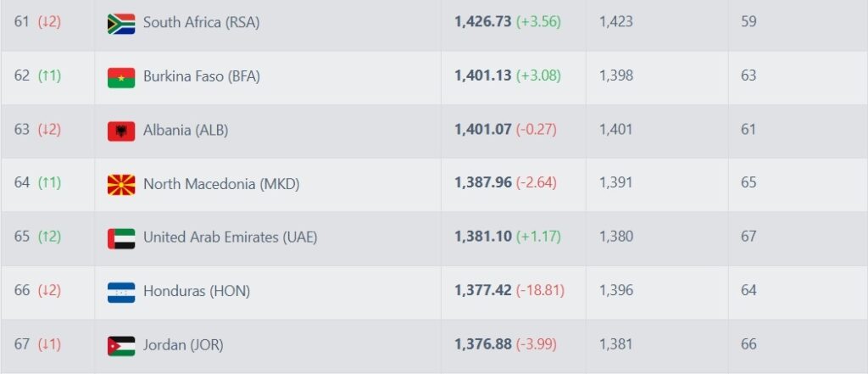The height and width of the screenshot is (374, 868).
Task: Click rank 65 up-two movement indicator
Action: tap(49, 237)
